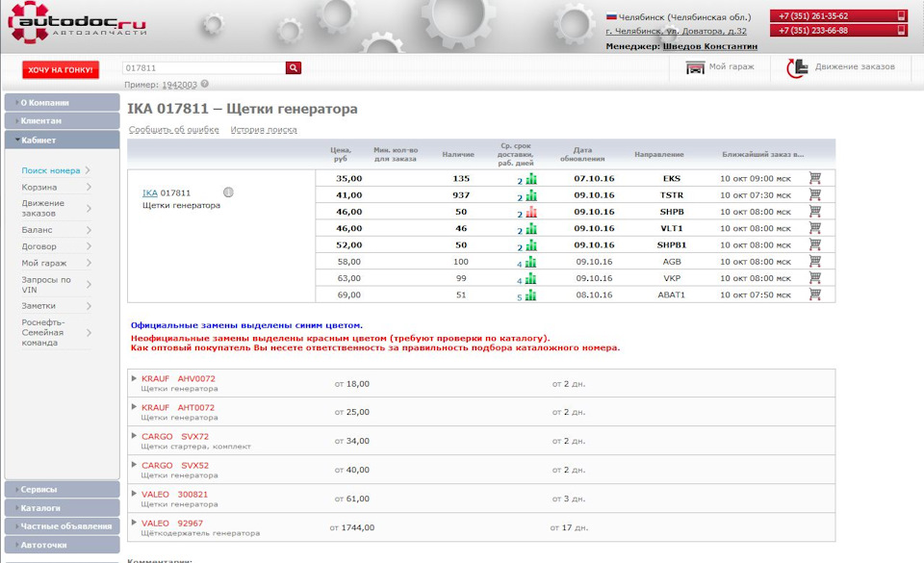Expand the Каталоги sidebar section

coord(62,507)
